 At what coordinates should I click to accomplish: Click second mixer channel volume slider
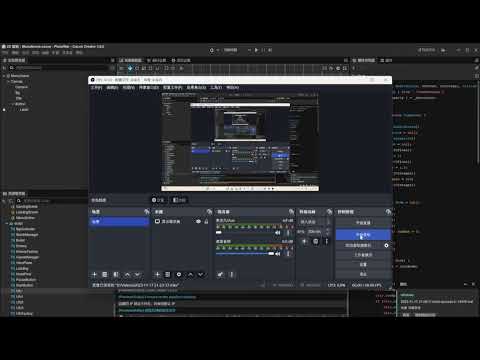tap(245, 254)
